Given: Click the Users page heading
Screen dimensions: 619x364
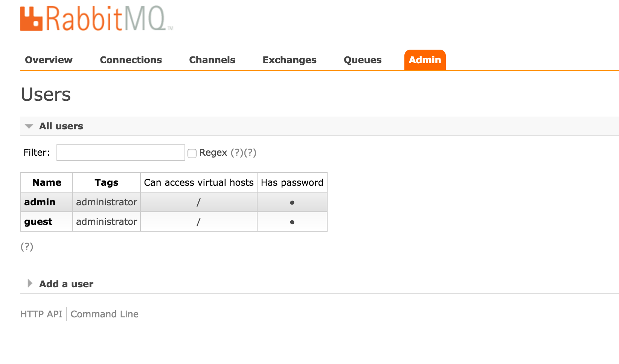Looking at the screenshot, I should [x=46, y=94].
